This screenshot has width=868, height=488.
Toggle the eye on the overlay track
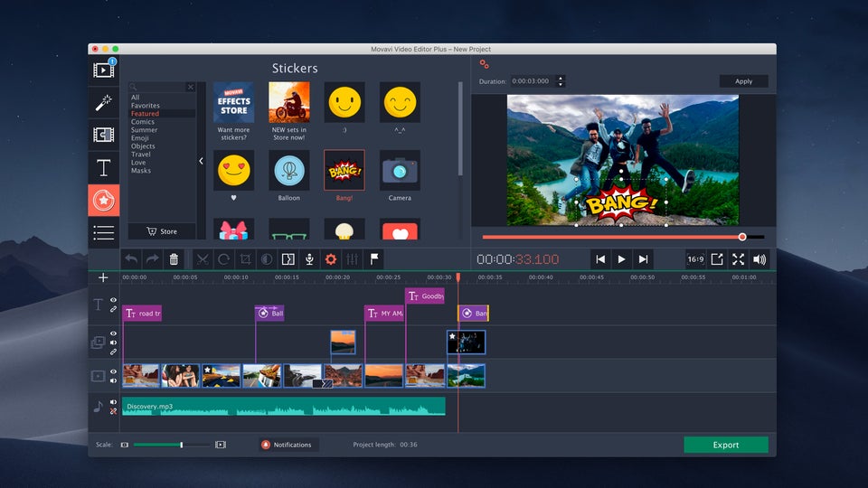click(114, 333)
